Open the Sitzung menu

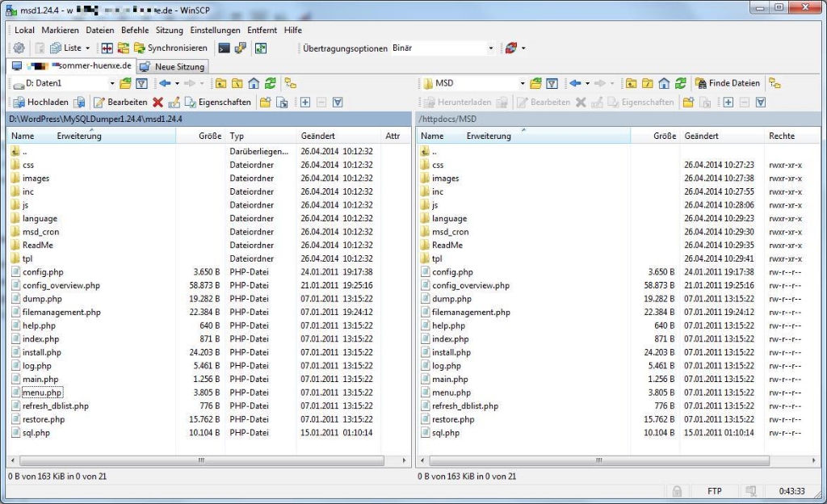click(x=170, y=30)
